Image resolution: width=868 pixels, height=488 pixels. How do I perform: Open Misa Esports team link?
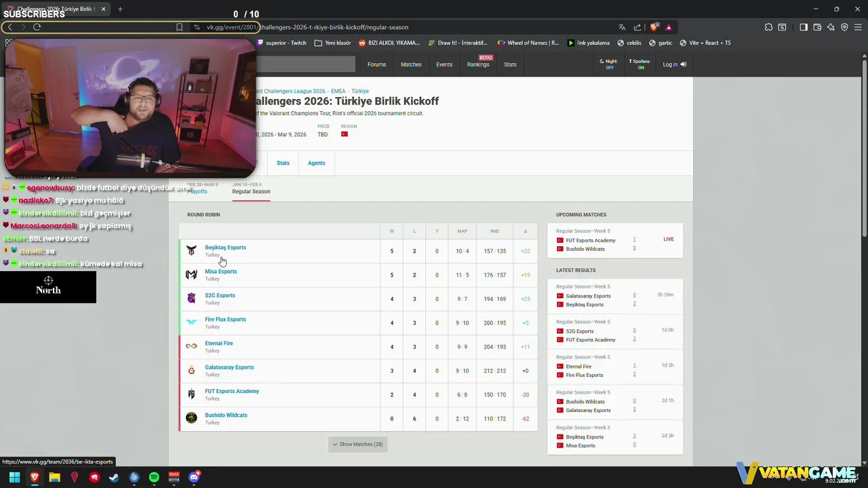[x=221, y=271]
